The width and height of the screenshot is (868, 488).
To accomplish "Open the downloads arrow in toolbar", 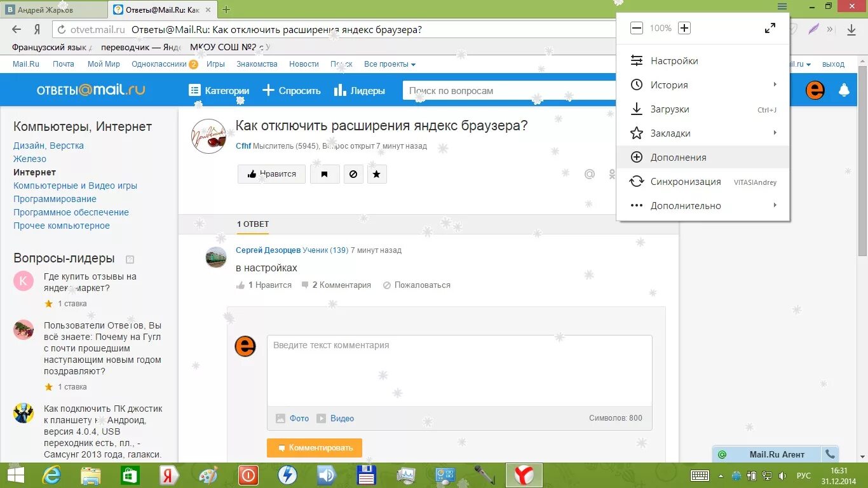I will coord(851,29).
